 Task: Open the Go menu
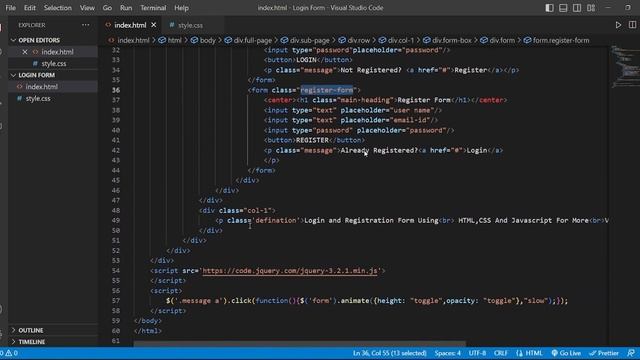coord(107,8)
